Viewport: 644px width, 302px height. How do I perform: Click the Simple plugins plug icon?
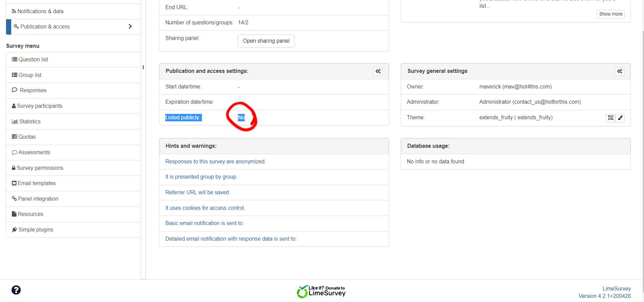coord(15,229)
